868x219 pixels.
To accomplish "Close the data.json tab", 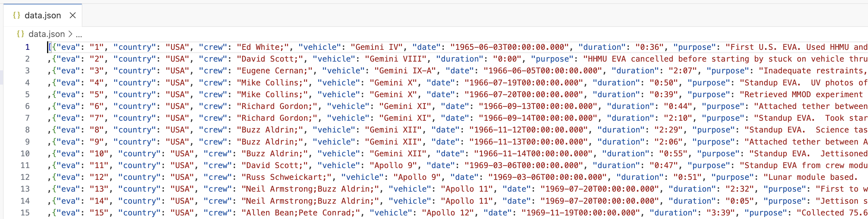I will pyautogui.click(x=73, y=15).
